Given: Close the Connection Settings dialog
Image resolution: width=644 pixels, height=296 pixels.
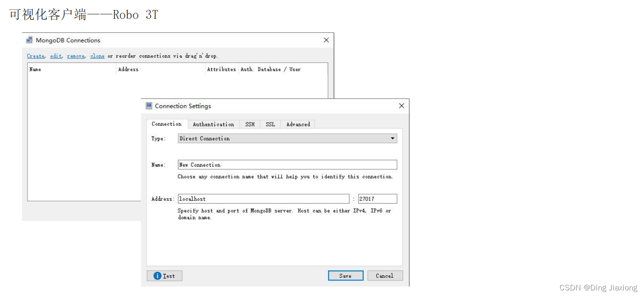Looking at the screenshot, I should 401,106.
